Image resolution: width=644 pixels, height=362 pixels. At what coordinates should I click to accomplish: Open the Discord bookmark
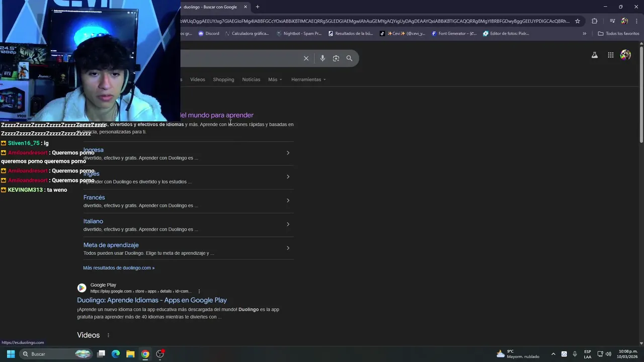[x=209, y=34]
